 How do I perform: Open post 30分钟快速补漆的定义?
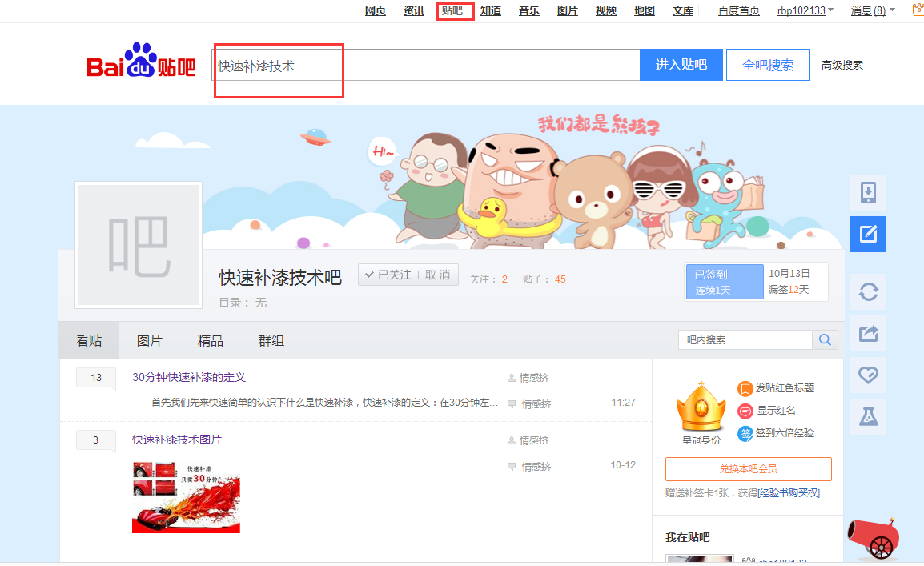coord(189,378)
